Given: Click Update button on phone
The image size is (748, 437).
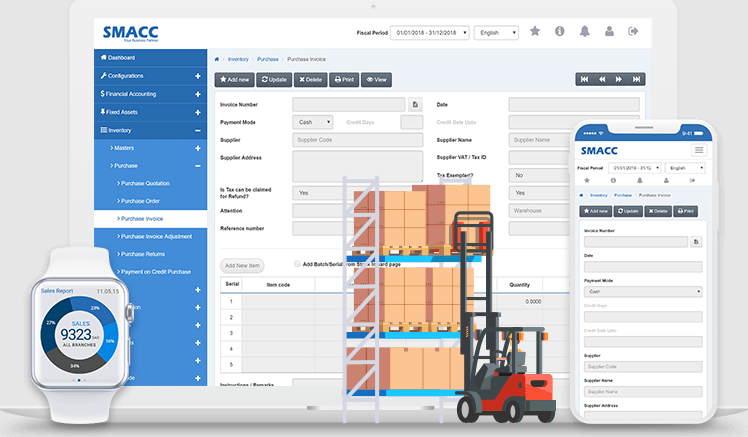Looking at the screenshot, I should pyautogui.click(x=628, y=211).
